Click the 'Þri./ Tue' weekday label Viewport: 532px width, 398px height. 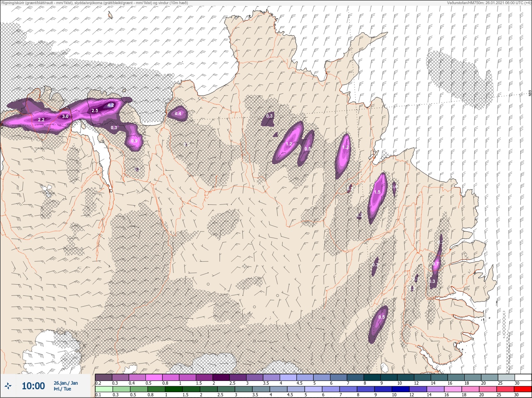[62, 389]
